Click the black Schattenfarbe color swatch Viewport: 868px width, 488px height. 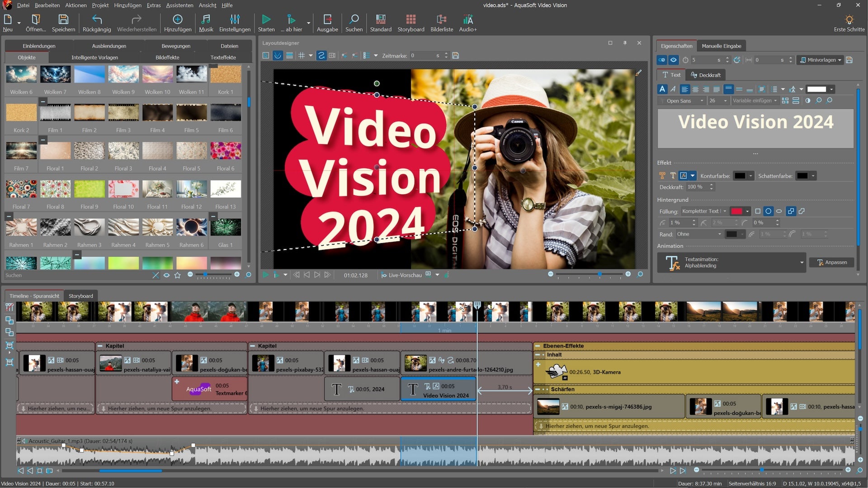[x=802, y=176]
